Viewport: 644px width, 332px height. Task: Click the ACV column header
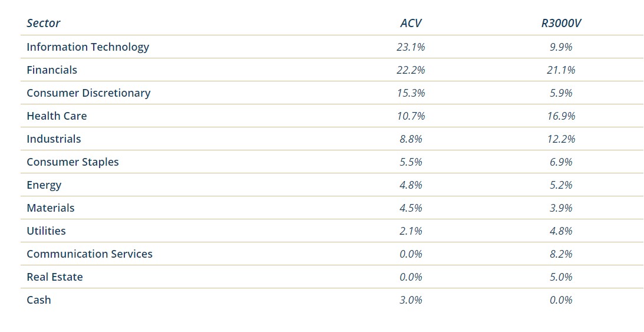click(411, 24)
